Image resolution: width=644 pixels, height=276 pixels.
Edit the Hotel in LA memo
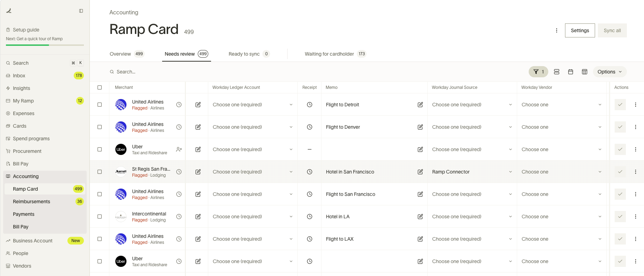pos(420,217)
